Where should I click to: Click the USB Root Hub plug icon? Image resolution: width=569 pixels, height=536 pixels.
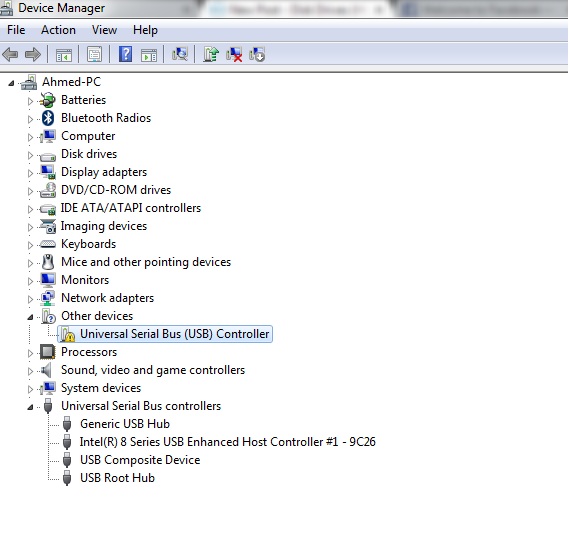67,478
